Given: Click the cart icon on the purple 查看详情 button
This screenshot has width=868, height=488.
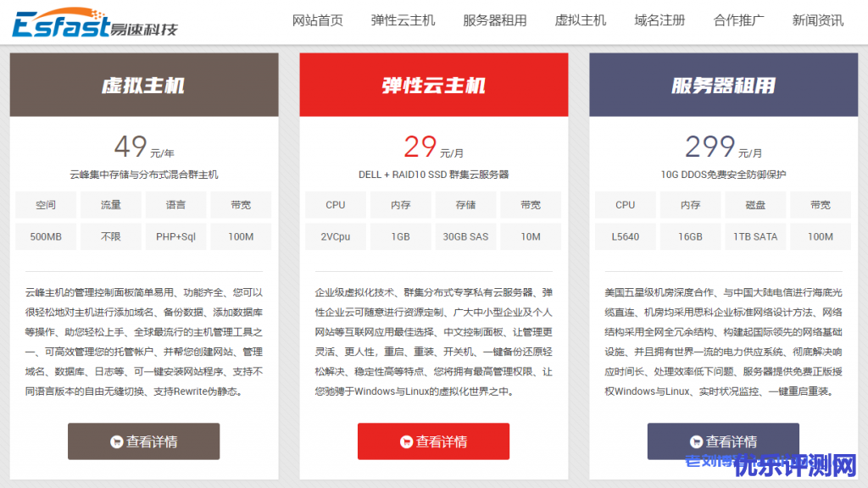Looking at the screenshot, I should coord(697,441).
